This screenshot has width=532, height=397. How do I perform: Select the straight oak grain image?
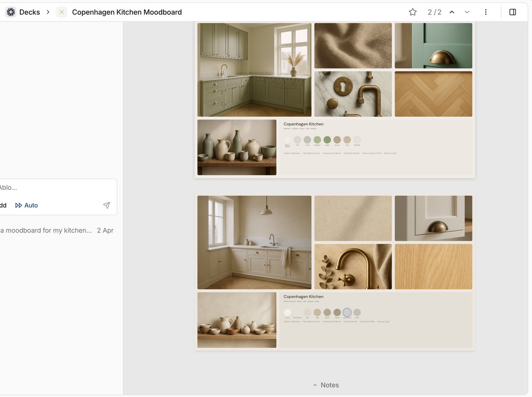[434, 267]
